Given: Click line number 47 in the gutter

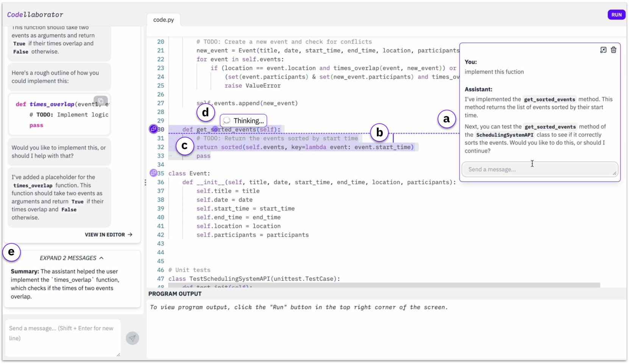Looking at the screenshot, I should pos(161,279).
